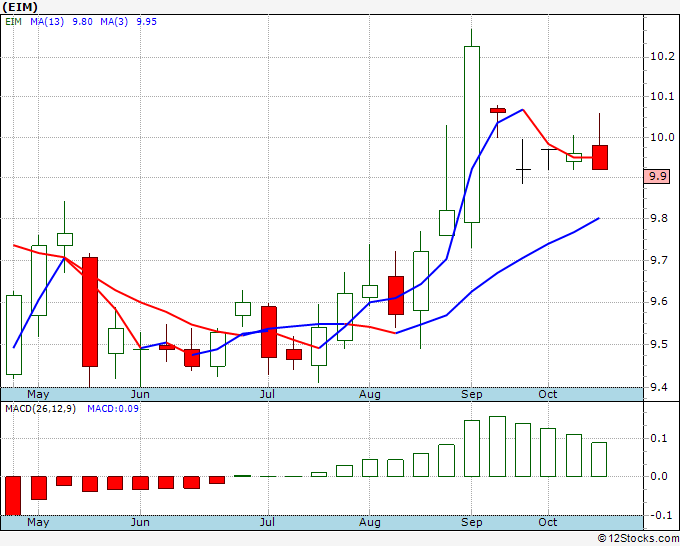The height and width of the screenshot is (546, 680).
Task: Click the Oct label on MACD time axis
Action: [x=548, y=522]
